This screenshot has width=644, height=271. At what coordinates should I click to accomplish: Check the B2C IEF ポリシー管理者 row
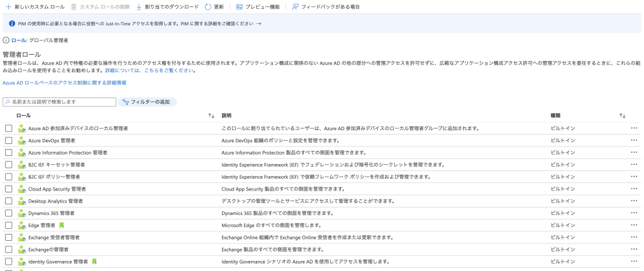coord(9,177)
